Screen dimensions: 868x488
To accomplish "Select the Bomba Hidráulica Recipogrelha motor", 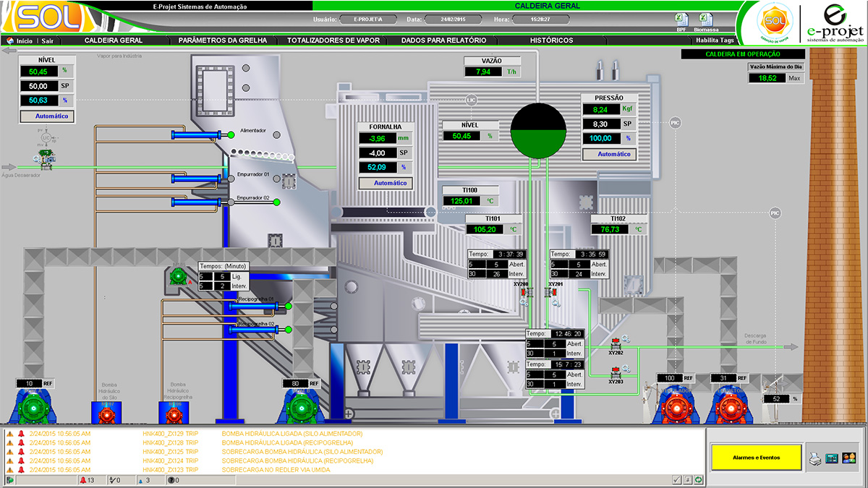I will (x=174, y=415).
